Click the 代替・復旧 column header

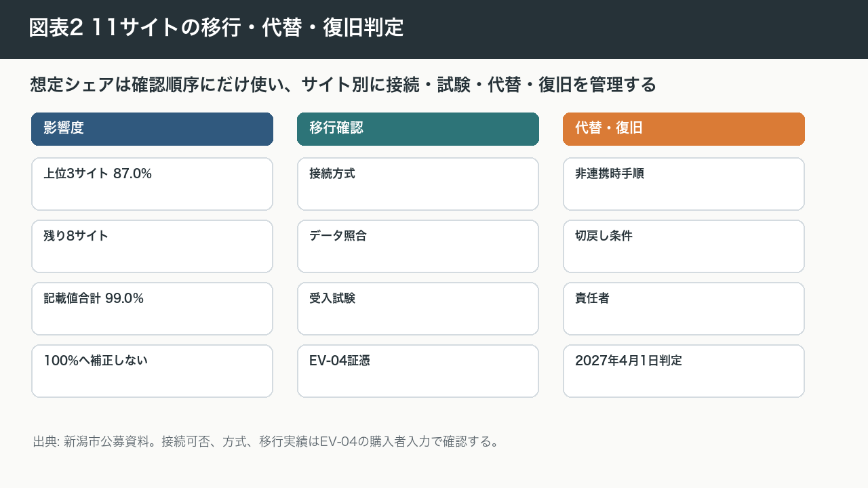tap(684, 129)
